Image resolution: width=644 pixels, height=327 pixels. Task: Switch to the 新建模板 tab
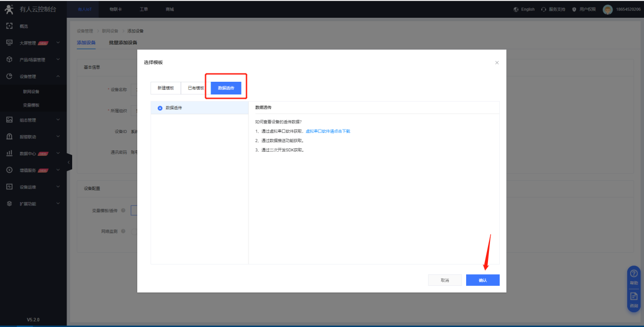166,88
